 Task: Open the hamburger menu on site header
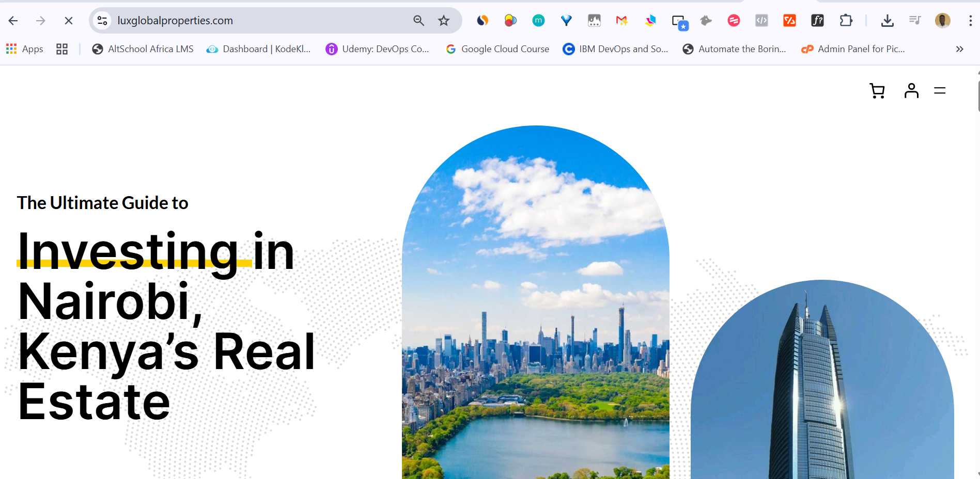(x=940, y=91)
